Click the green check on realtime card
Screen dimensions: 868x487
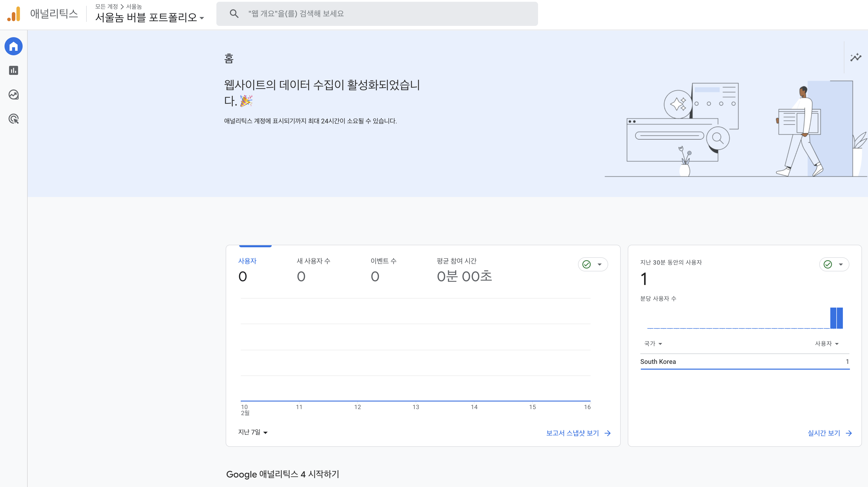[828, 264]
